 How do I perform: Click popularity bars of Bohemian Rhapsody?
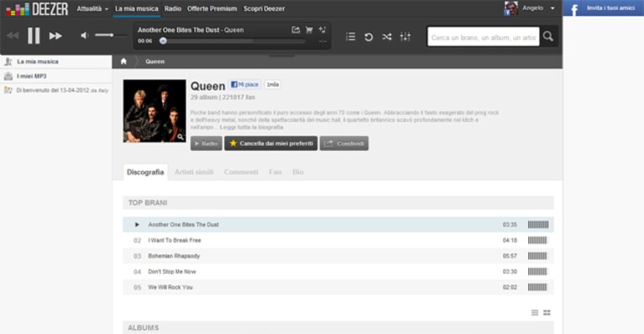click(537, 256)
